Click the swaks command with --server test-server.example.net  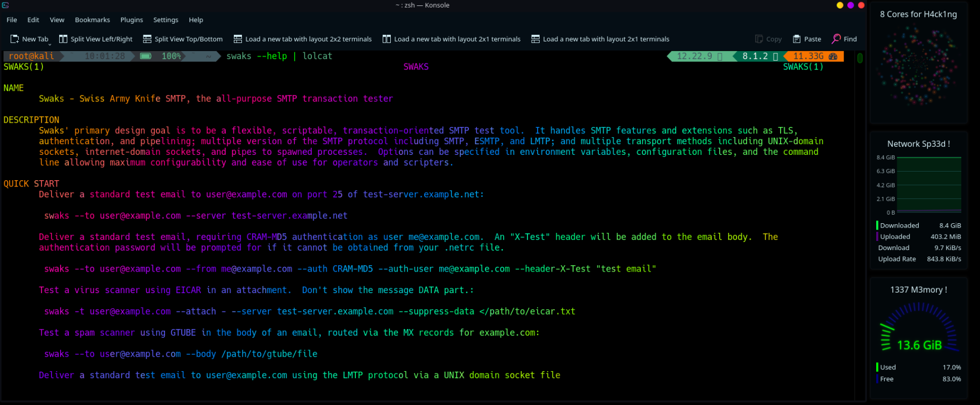196,216
